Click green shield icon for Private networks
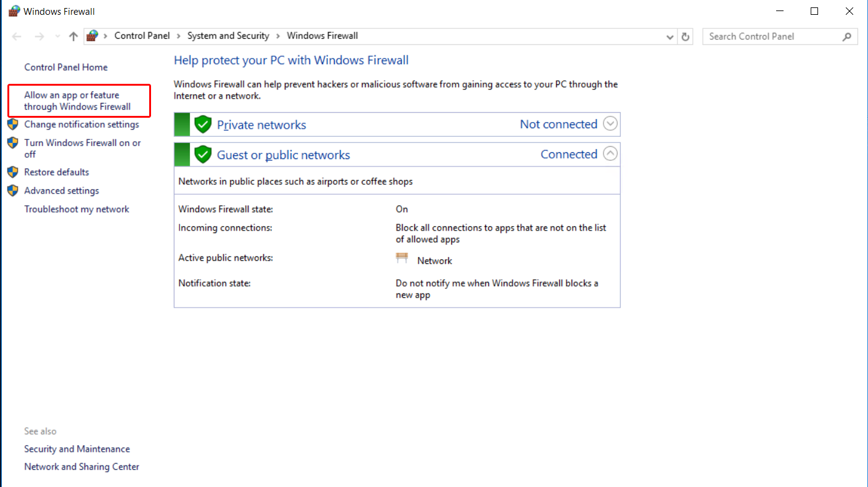This screenshot has height=487, width=868. pos(203,124)
